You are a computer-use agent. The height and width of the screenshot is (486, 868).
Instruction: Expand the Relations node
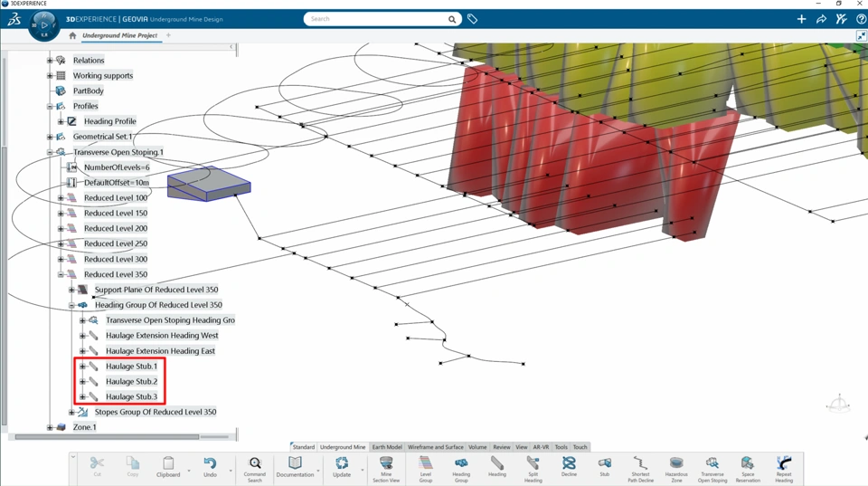click(50, 61)
